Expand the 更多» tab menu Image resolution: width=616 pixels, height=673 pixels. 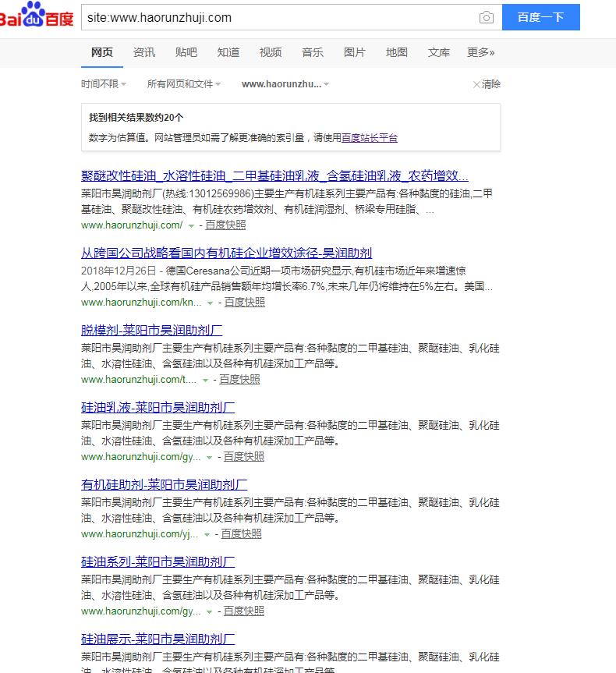tap(481, 52)
